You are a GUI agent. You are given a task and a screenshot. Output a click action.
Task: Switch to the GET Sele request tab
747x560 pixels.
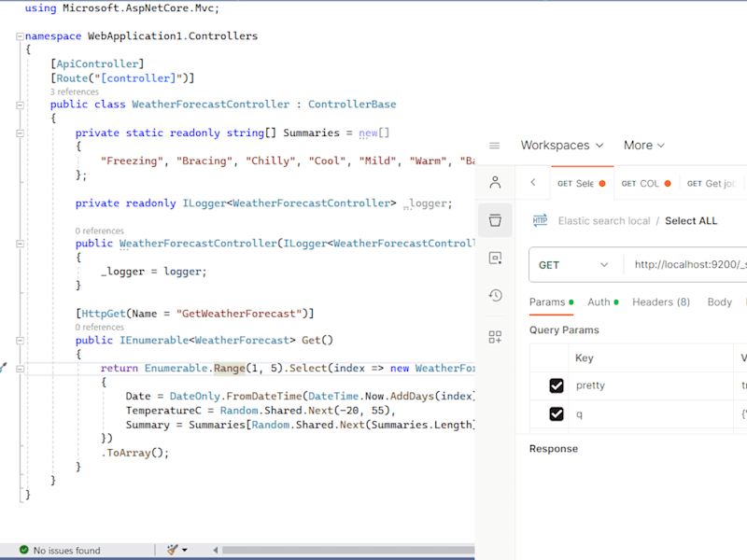[x=582, y=183]
